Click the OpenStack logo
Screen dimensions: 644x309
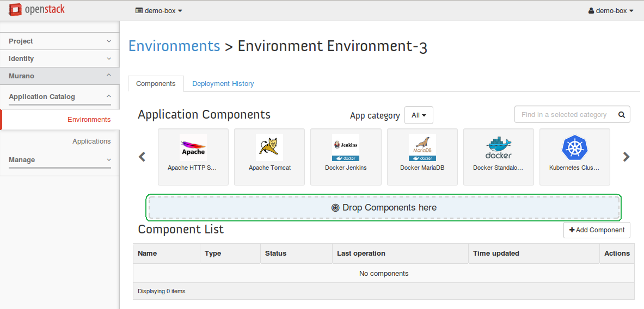[x=38, y=10]
